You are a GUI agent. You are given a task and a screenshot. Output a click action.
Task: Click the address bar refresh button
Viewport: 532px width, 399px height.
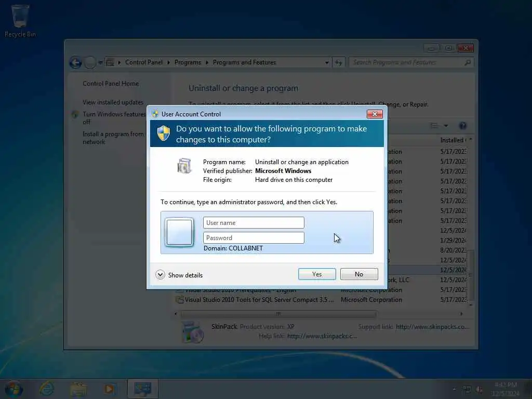coord(339,62)
